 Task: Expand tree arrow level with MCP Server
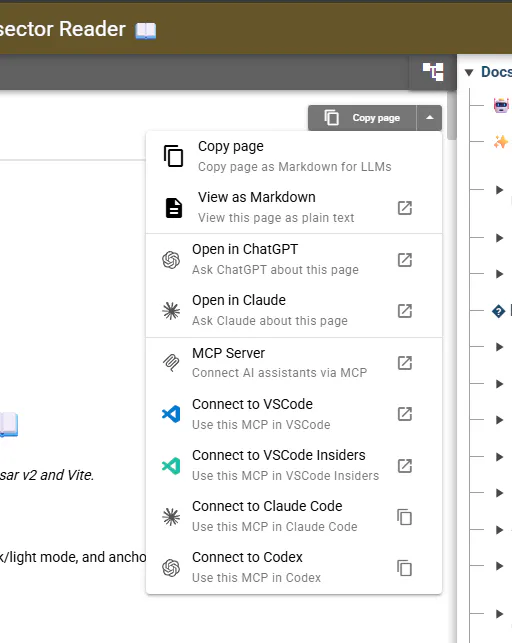(499, 347)
